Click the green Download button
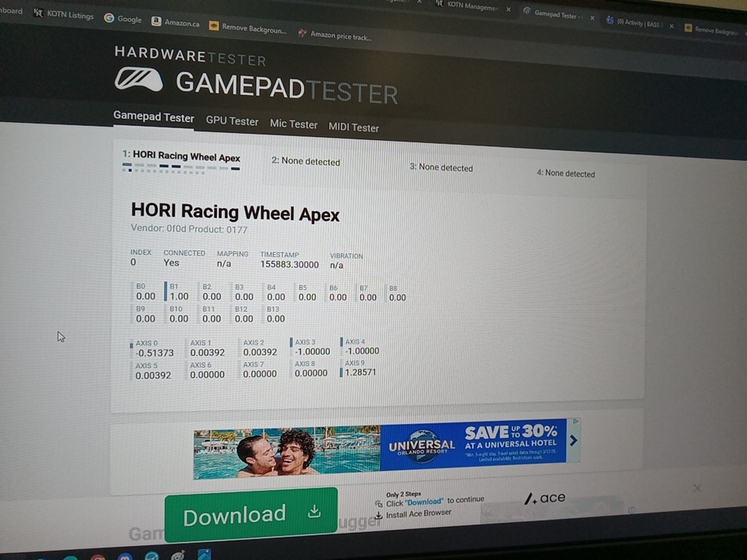The width and height of the screenshot is (747, 560). point(251,514)
